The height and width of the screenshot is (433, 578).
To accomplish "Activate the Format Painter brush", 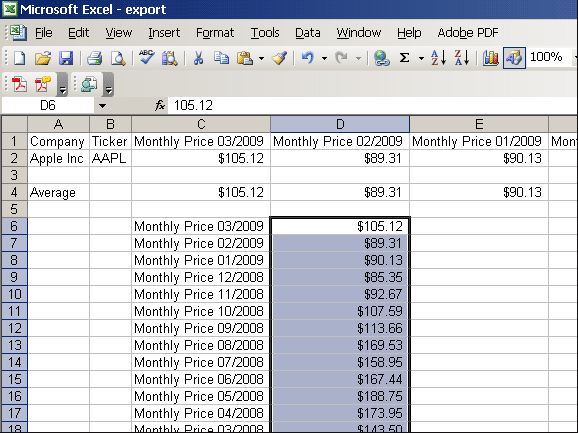I will pos(279,58).
